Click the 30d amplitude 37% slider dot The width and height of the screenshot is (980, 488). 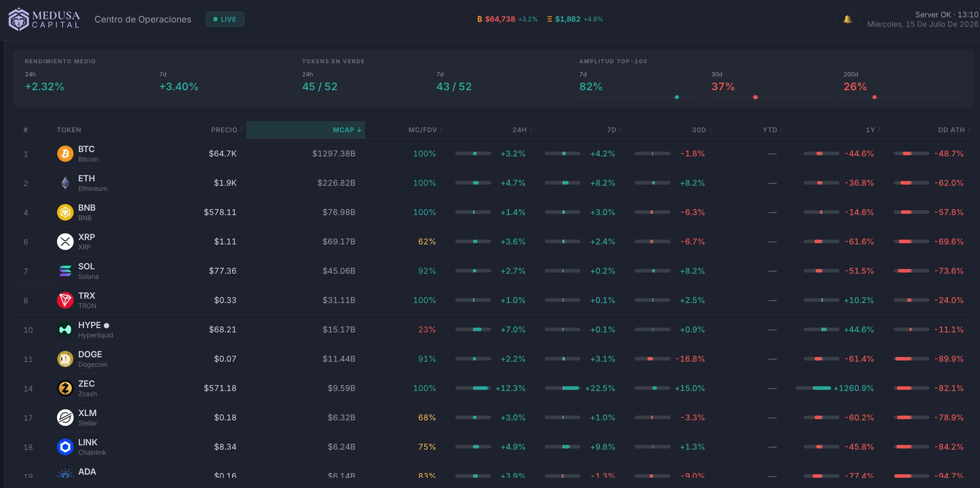[x=756, y=97]
